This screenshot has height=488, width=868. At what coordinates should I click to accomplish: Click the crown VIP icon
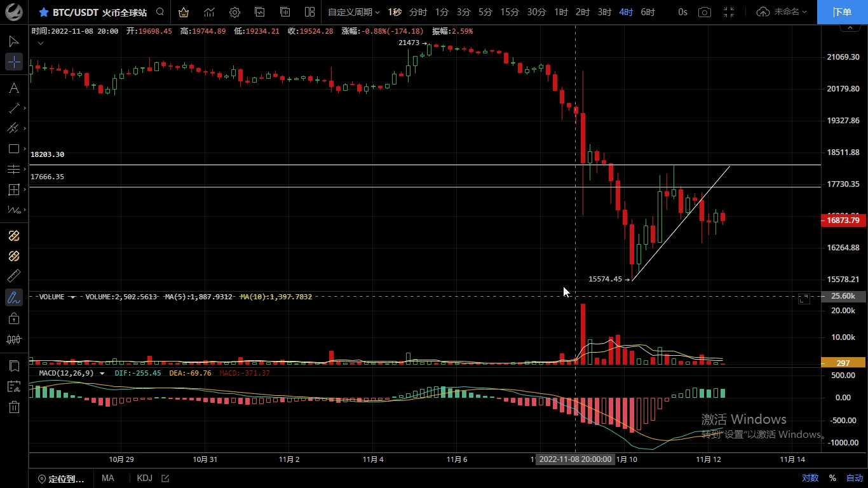184,12
